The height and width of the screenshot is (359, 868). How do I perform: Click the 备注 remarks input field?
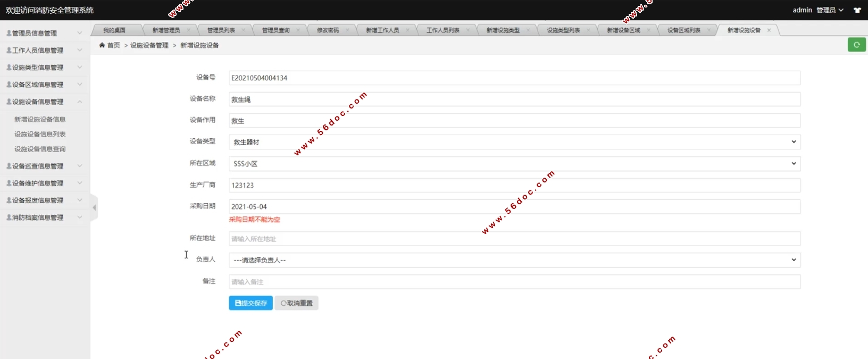point(515,282)
